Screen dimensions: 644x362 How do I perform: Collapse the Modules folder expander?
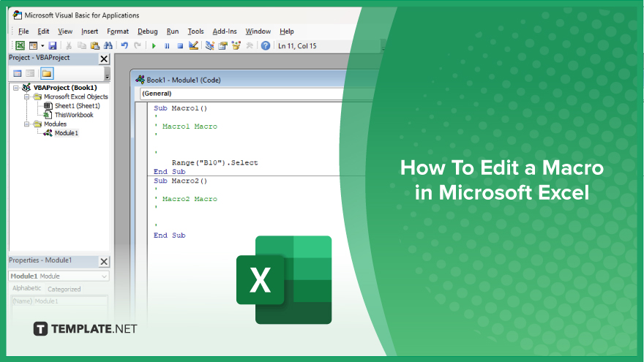point(26,124)
